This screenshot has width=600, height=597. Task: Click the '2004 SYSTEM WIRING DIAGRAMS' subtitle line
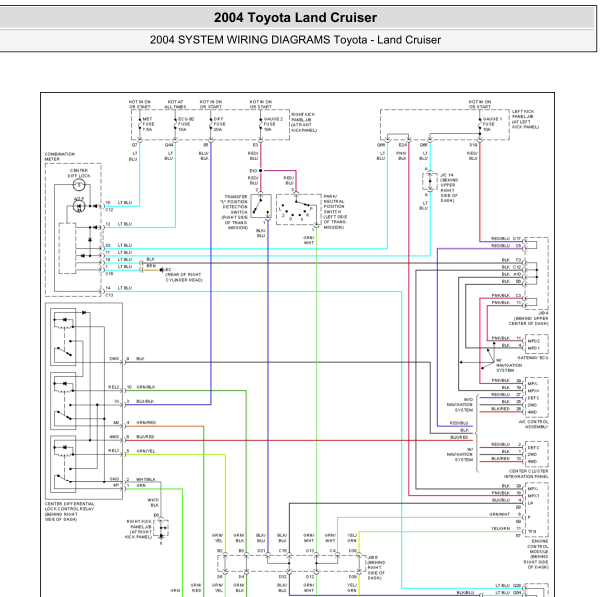click(295, 40)
